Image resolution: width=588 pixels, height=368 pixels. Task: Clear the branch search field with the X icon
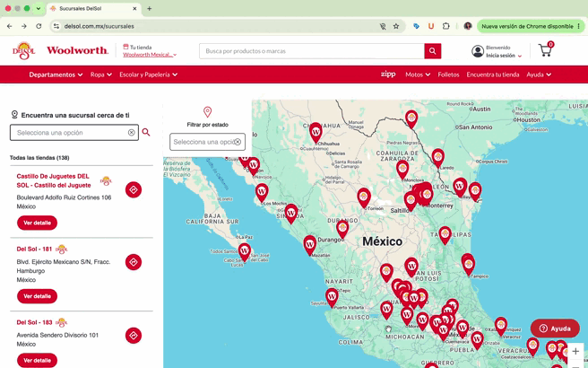coord(131,133)
